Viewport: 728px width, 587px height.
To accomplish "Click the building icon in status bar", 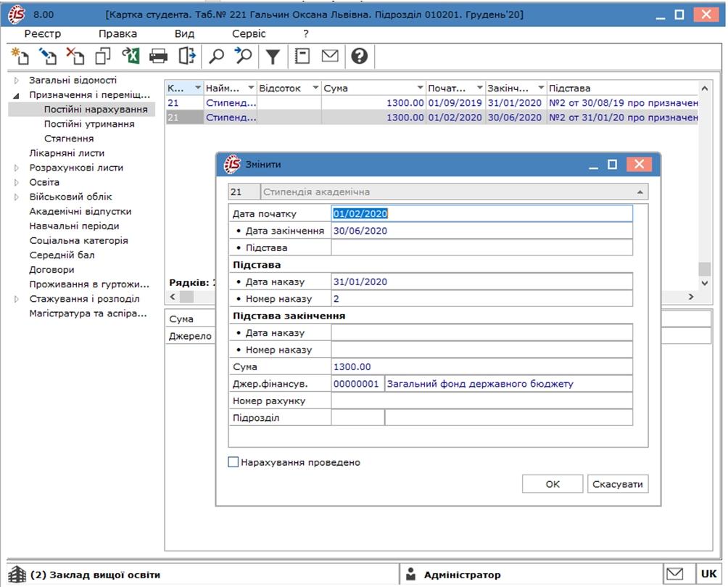I will click(17, 575).
